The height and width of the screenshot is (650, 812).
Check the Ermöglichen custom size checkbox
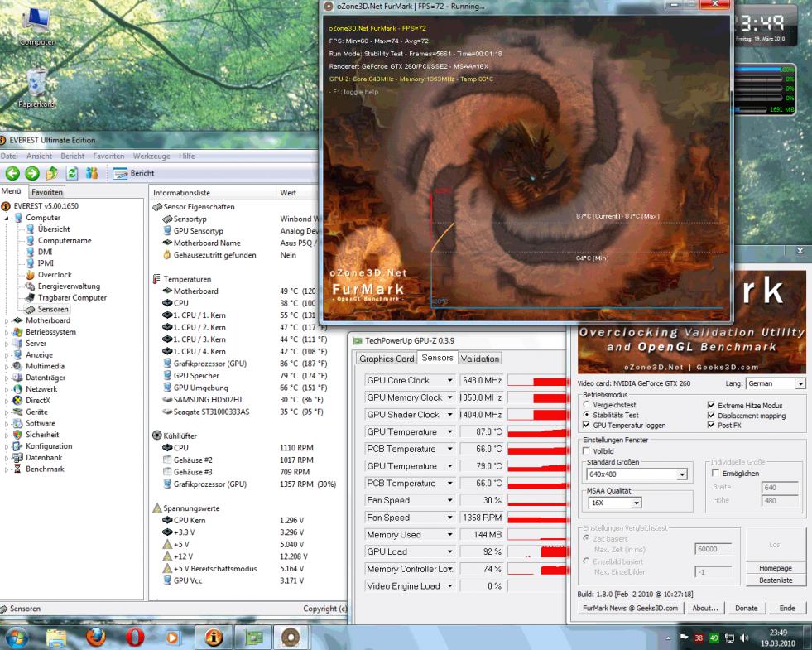(x=715, y=474)
